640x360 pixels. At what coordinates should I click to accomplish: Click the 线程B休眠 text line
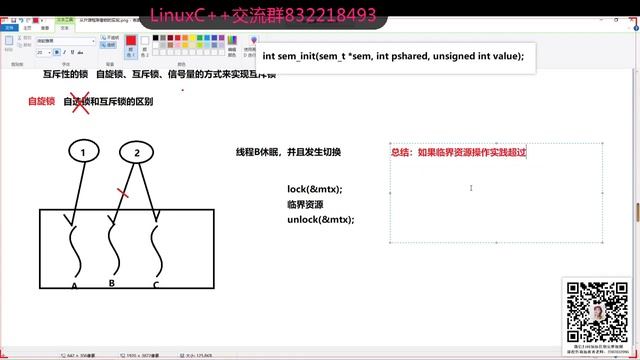point(288,152)
